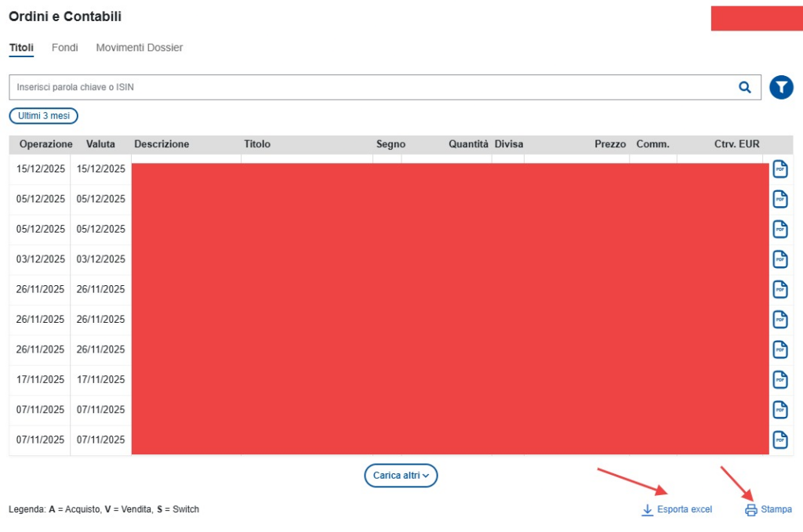
Task: Click the Ctrv. EUR column header
Action: click(x=736, y=144)
